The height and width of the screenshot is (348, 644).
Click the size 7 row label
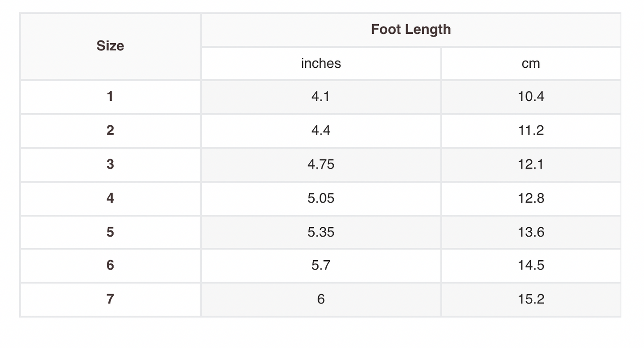click(110, 299)
